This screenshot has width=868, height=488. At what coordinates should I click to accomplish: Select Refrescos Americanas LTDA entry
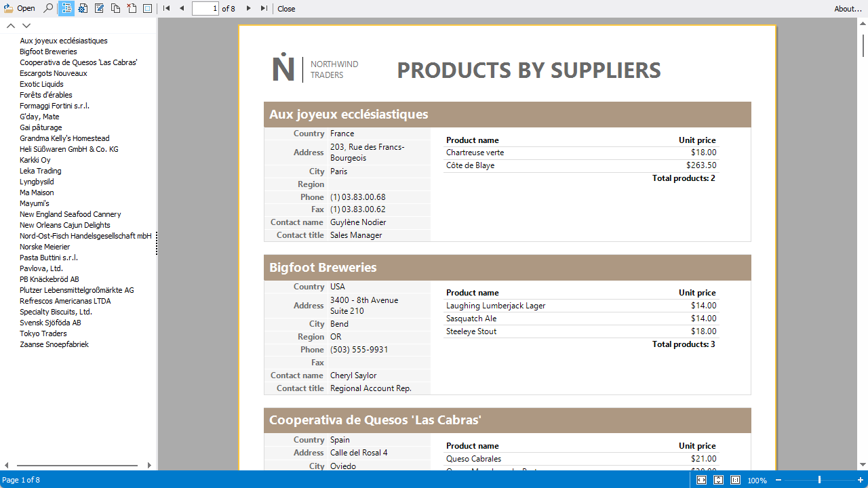(x=65, y=301)
